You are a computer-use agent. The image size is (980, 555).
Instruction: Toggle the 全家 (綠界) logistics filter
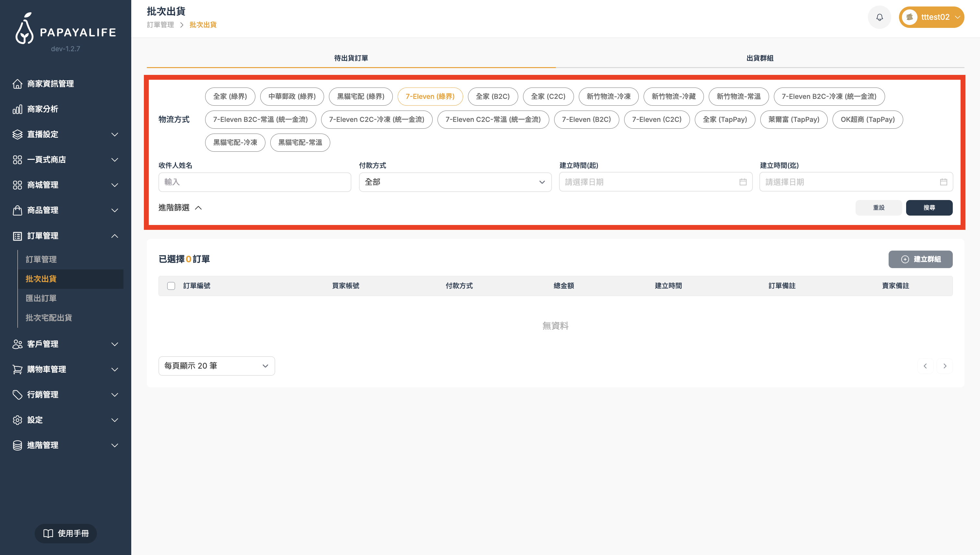coord(230,96)
